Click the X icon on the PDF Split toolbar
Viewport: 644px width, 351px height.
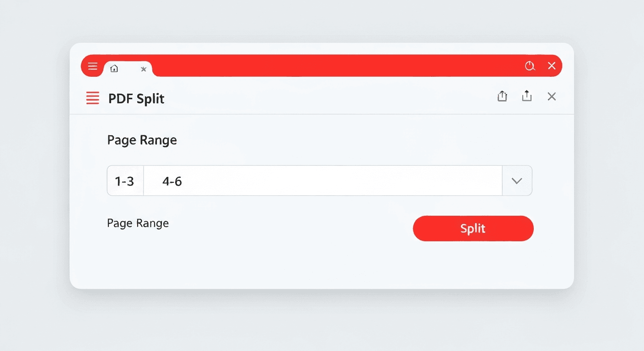click(551, 96)
